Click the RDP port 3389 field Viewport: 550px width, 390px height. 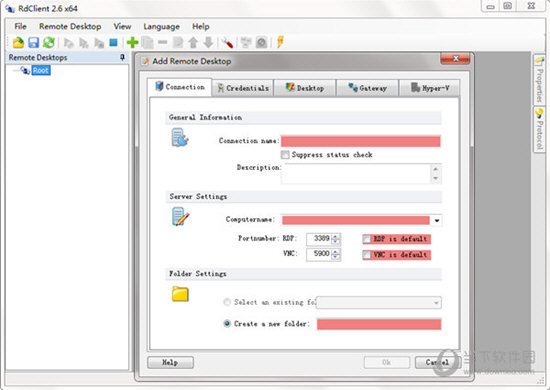(x=319, y=239)
